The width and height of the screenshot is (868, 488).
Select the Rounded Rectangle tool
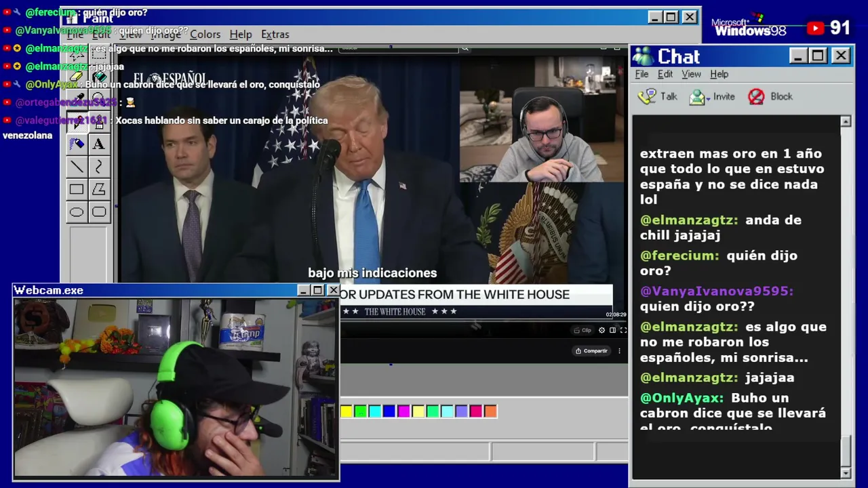(x=99, y=212)
